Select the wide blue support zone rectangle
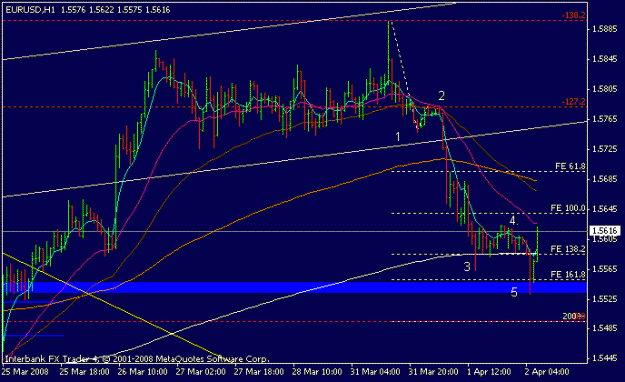Viewport: 625px width, 382px height. [295, 287]
